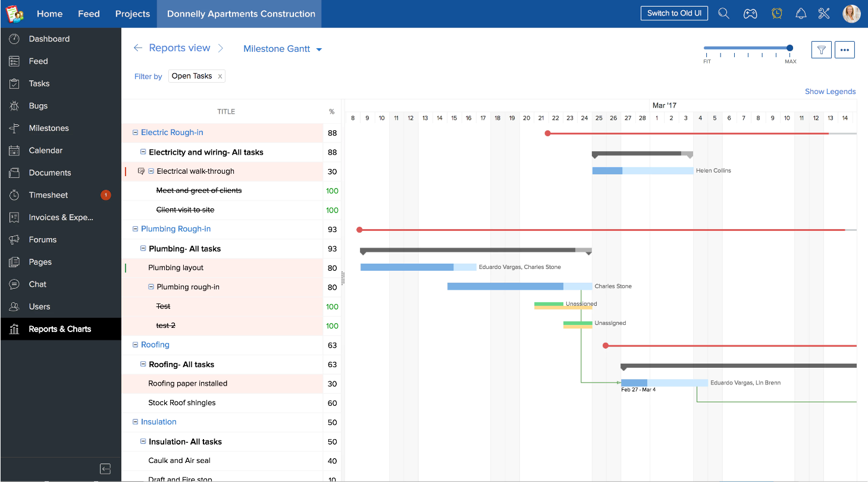Open the Milestones section

click(48, 128)
